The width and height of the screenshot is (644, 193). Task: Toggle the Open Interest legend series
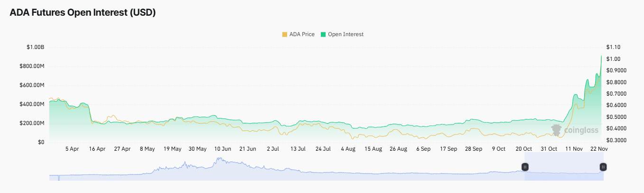click(x=345, y=34)
